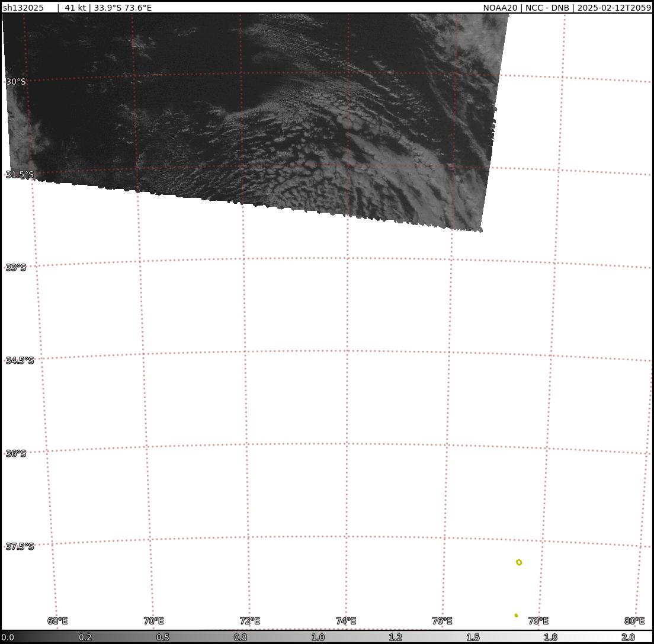The height and width of the screenshot is (644, 654).
Task: Click the NOAA20 satellite name in header
Action: coord(500,8)
